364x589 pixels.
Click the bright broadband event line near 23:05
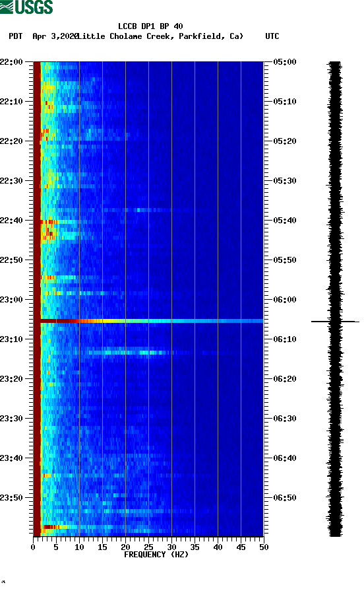(x=152, y=321)
